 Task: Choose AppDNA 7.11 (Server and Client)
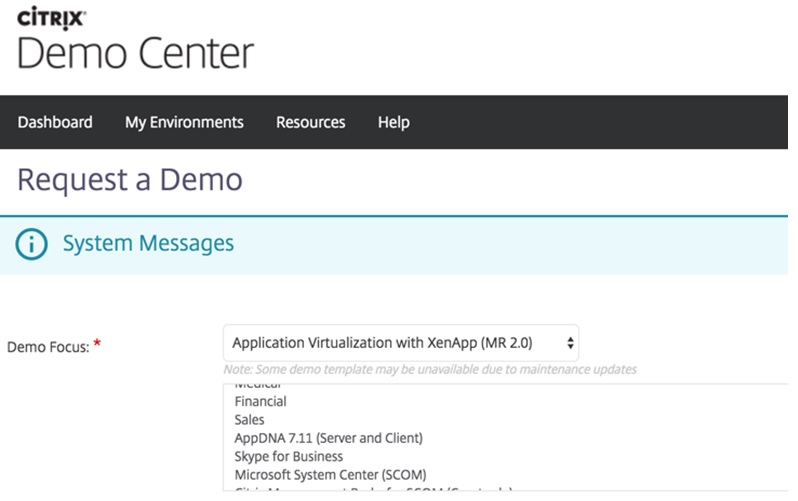coord(328,438)
